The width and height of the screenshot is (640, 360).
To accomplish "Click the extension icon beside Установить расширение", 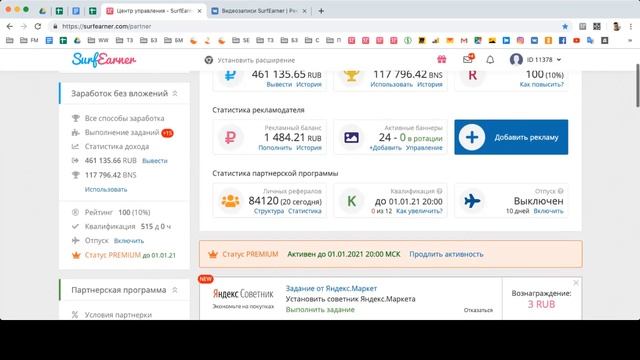I will (x=209, y=60).
